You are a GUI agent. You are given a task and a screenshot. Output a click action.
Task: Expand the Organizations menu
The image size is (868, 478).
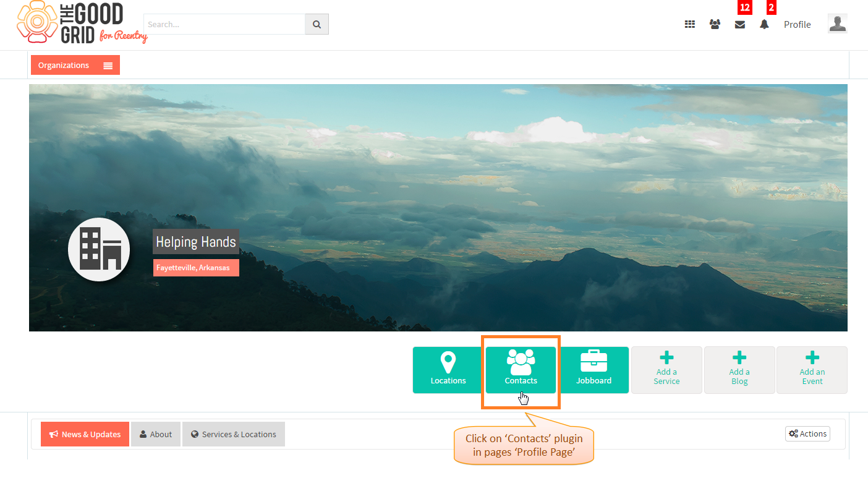75,65
